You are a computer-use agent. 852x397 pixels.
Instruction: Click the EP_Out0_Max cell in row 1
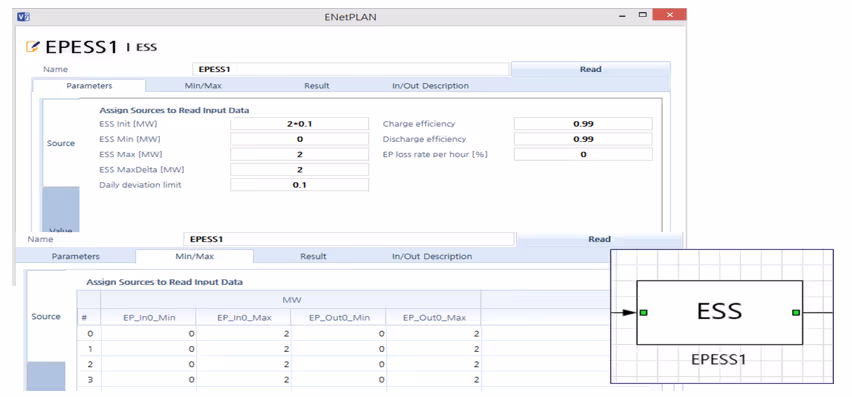point(434,349)
